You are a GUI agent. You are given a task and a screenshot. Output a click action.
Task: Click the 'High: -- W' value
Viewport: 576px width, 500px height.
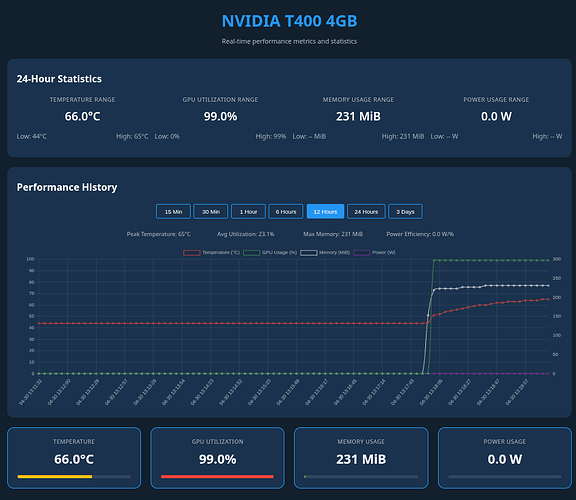(x=547, y=136)
